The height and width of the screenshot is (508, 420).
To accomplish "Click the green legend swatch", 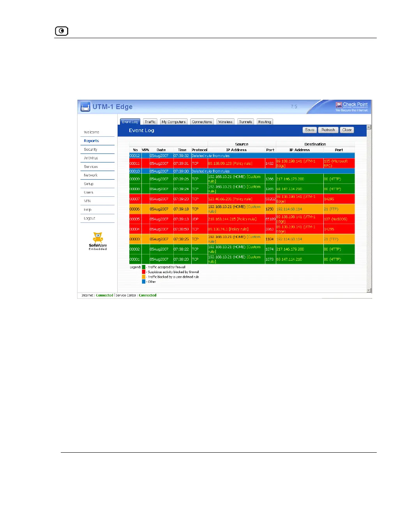I will point(143,267).
